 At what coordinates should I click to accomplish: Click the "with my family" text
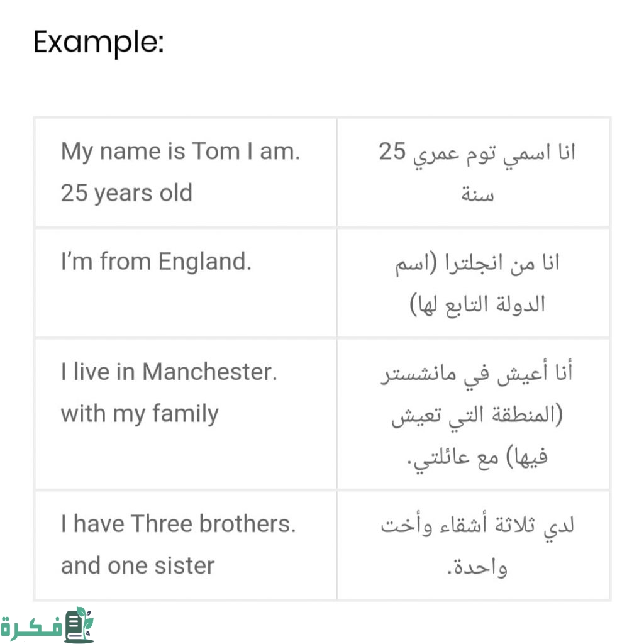[x=140, y=413]
